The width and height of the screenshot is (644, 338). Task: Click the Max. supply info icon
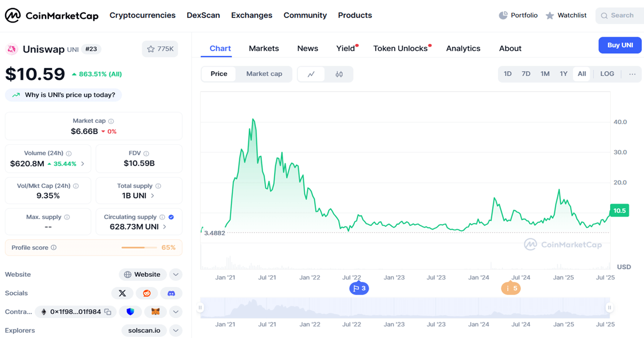pyautogui.click(x=67, y=217)
